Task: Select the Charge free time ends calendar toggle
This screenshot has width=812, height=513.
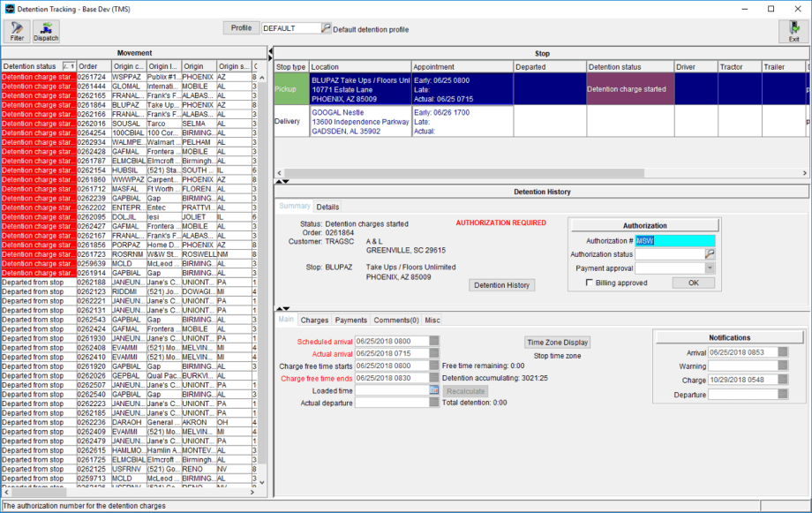Action: (433, 379)
